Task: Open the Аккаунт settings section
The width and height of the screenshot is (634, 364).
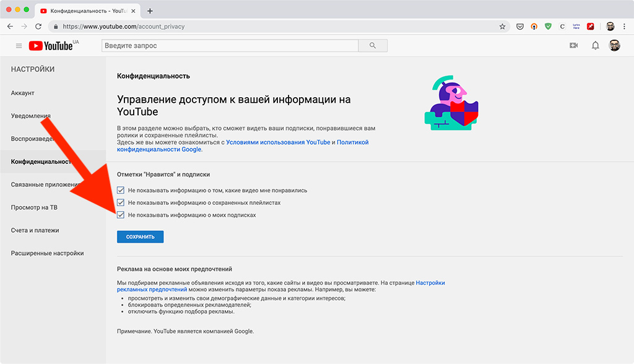Action: coord(23,93)
